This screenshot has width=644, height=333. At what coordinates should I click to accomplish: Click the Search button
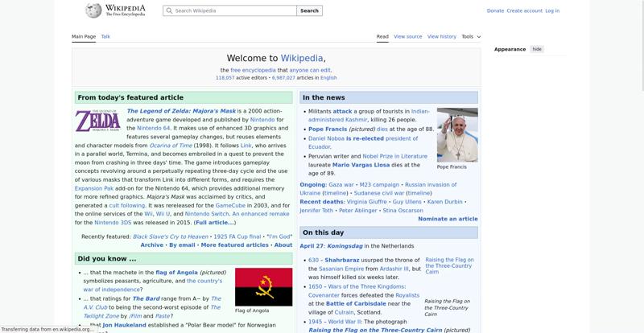(x=309, y=10)
